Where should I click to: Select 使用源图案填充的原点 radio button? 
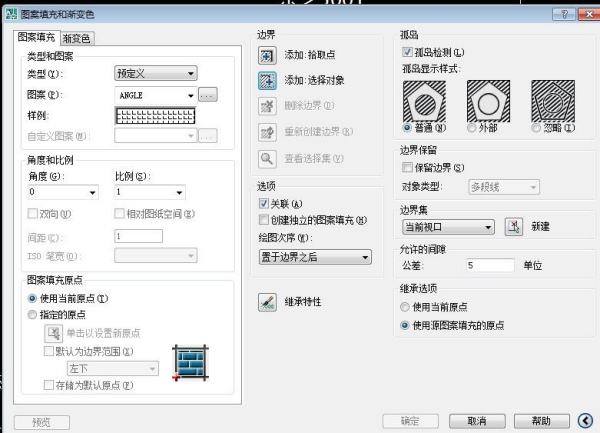click(x=404, y=326)
